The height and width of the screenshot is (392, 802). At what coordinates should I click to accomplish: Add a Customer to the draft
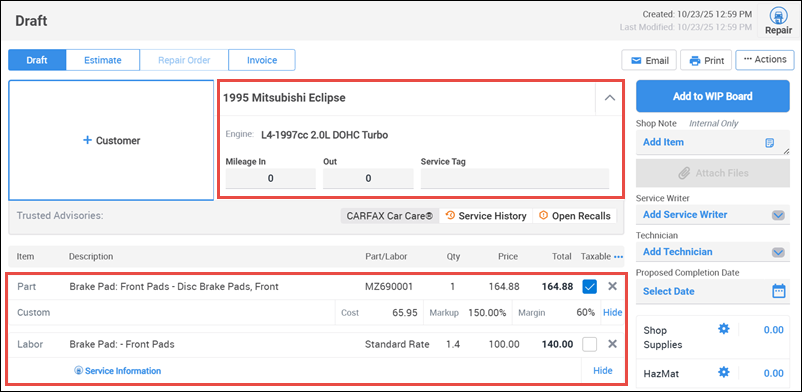[x=111, y=140]
